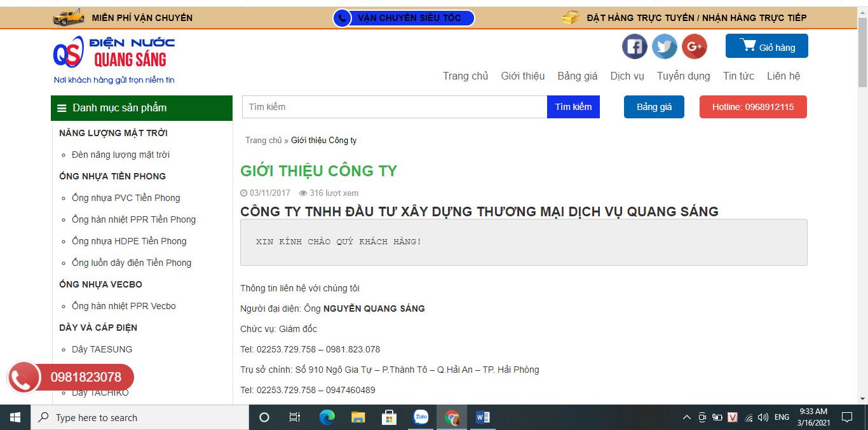Click the phone icon beside Vận chuyển siêu tốc
868x430 pixels.
(x=342, y=18)
